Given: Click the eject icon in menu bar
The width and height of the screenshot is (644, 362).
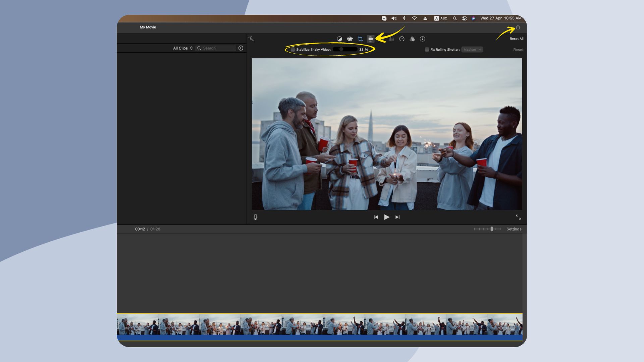Looking at the screenshot, I should (425, 18).
